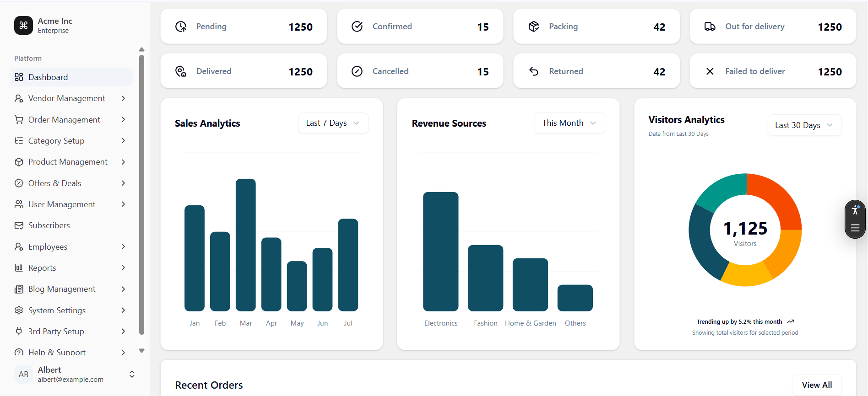Screen dimensions: 868x396
Task: Open the Albert account switcher
Action: [132, 375]
